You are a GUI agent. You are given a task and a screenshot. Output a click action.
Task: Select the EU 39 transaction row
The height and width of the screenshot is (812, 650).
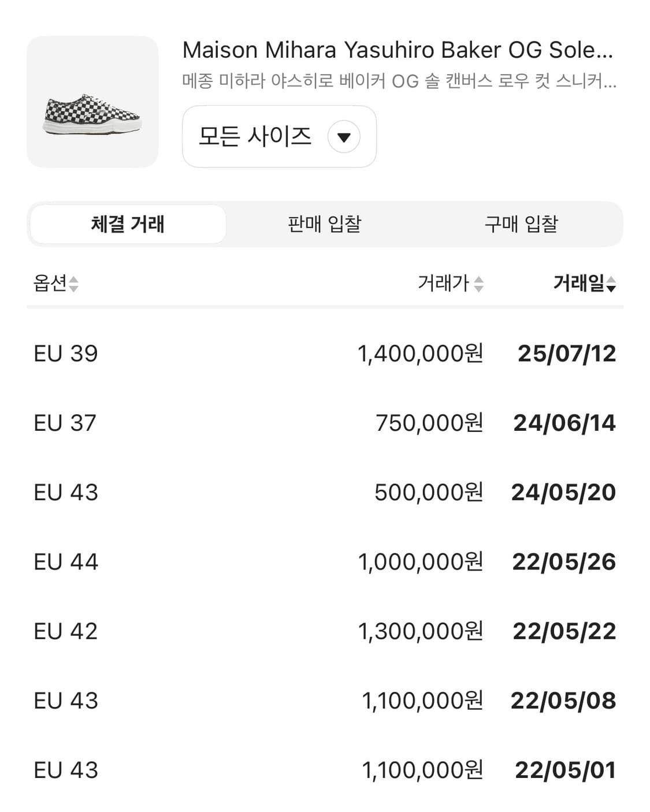point(325,353)
